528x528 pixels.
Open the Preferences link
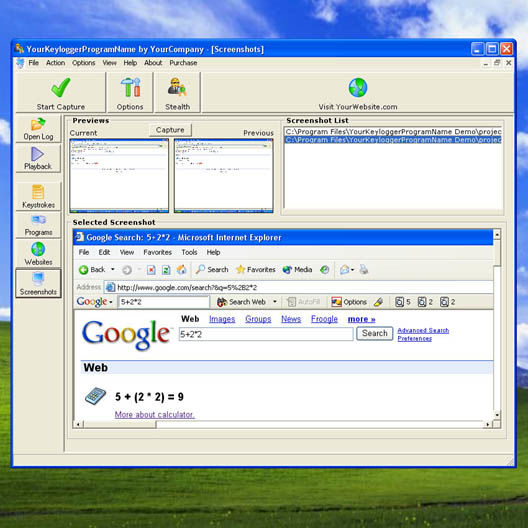tap(415, 338)
